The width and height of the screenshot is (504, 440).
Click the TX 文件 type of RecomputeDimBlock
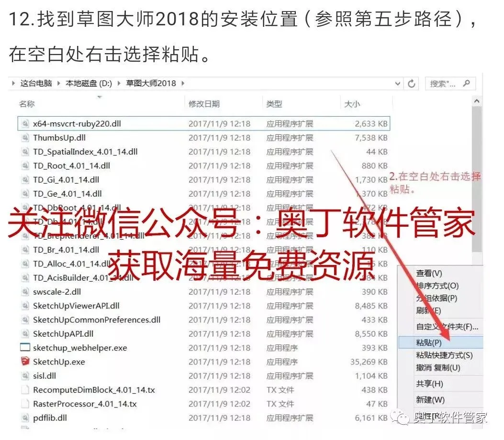280,390
